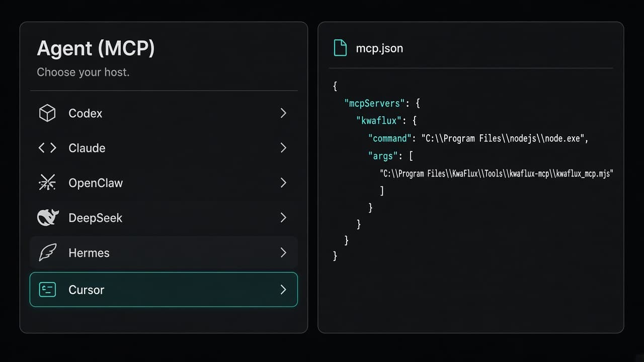Click the "mcpServers" key in the JSON
The height and width of the screenshot is (362, 644).
click(374, 104)
